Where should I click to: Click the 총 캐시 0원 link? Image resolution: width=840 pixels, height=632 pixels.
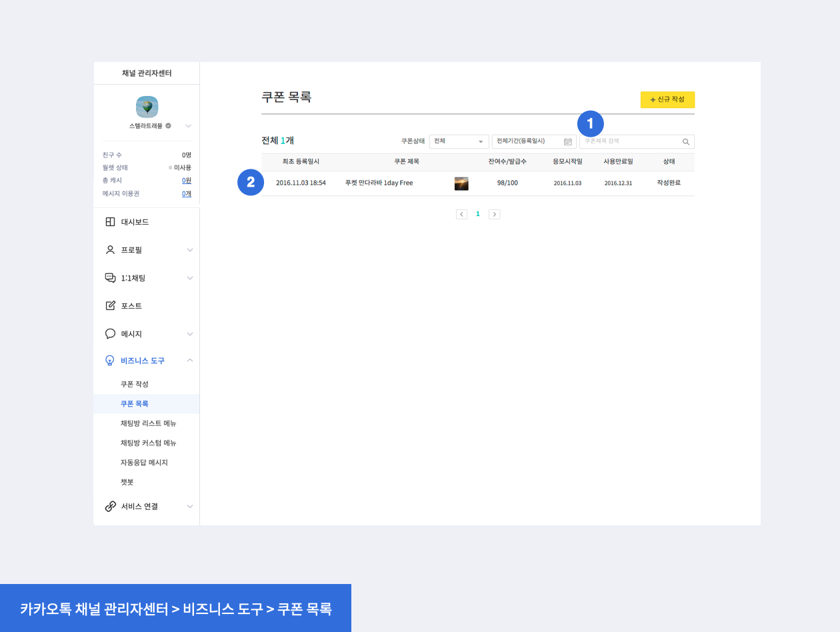click(187, 181)
